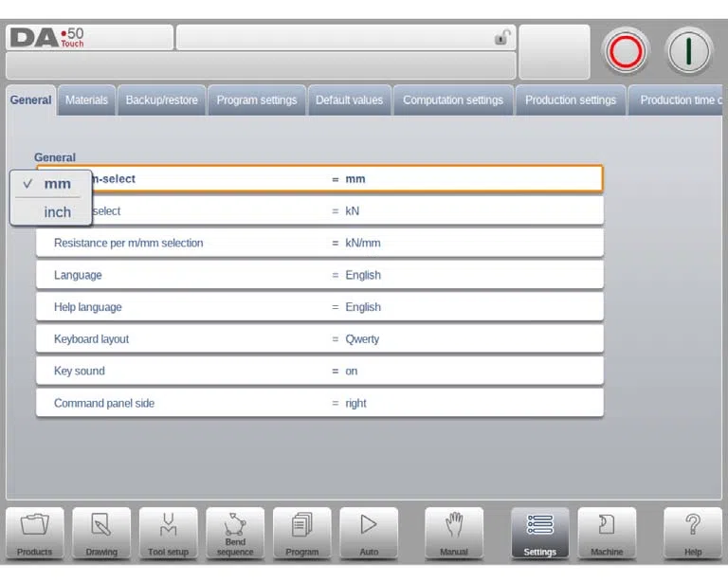Toggle the Key sound on setting
The width and height of the screenshot is (728, 583).
tap(319, 371)
